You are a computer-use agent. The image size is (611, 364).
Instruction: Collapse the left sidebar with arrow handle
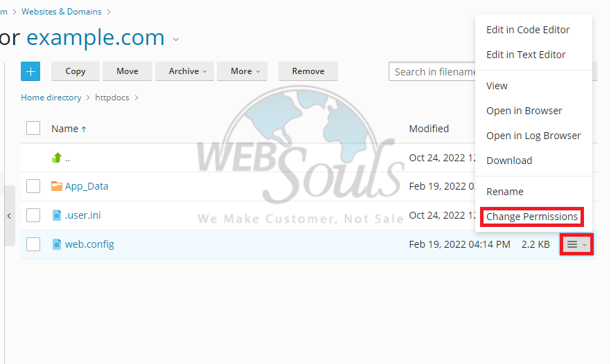(x=10, y=216)
